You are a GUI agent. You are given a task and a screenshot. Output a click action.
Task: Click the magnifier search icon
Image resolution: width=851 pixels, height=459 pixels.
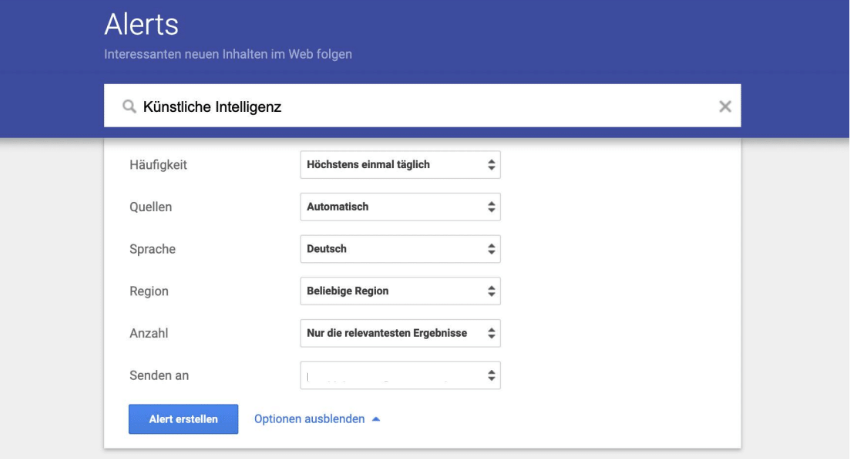pyautogui.click(x=129, y=106)
